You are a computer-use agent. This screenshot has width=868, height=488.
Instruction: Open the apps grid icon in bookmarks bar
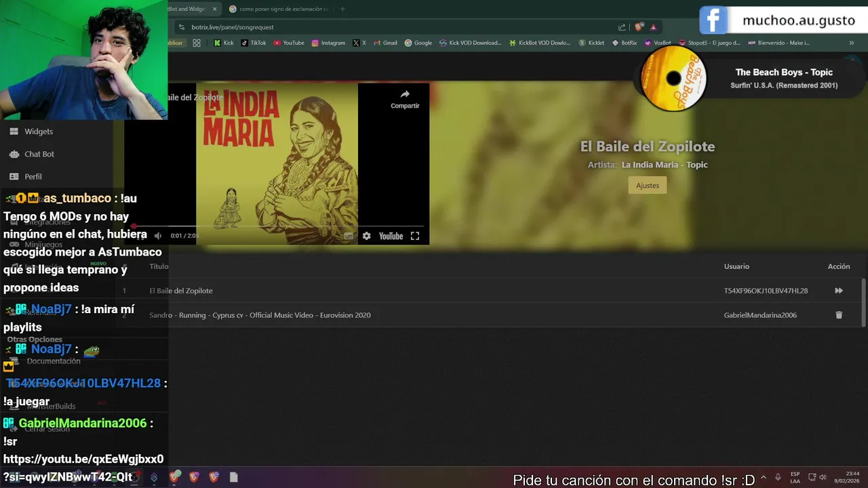click(197, 43)
